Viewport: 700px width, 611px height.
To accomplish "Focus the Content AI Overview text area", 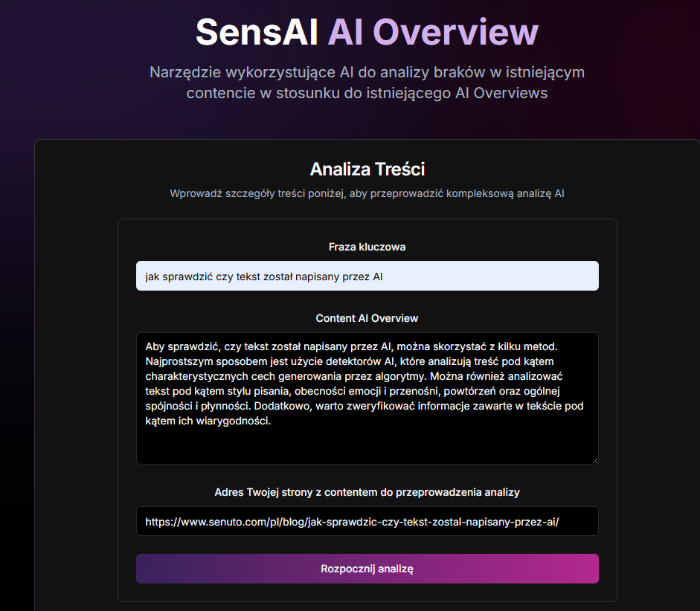I will pos(367,398).
